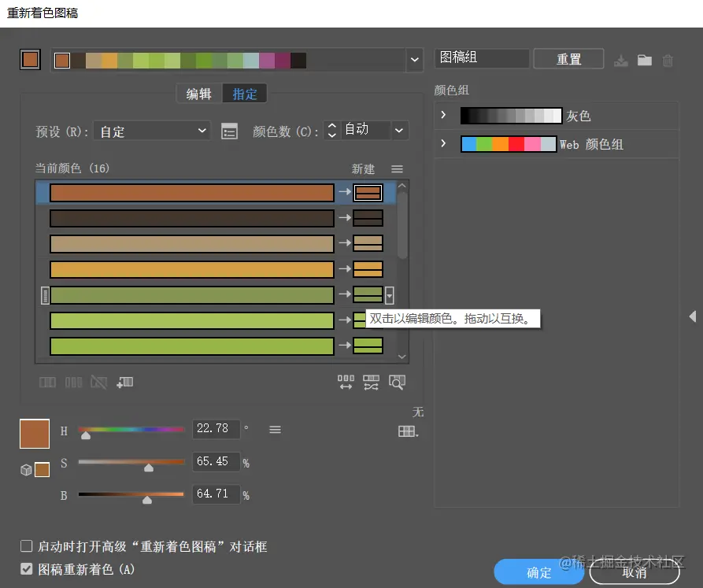Click the color list scroll up arrow

point(402,186)
